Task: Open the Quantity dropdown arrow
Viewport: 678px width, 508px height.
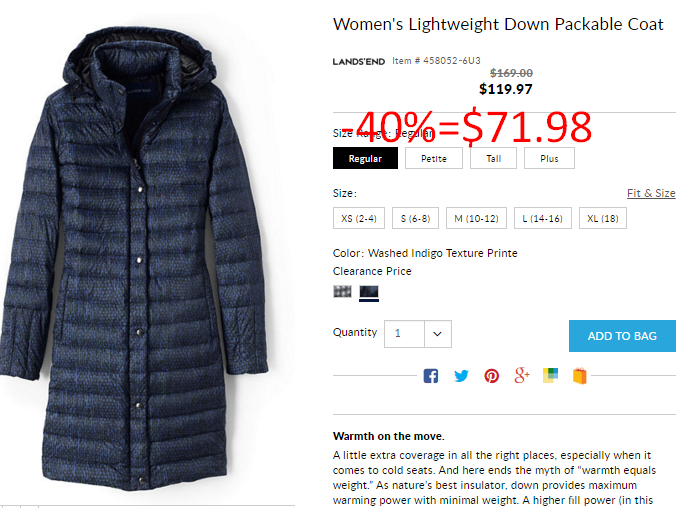Action: pyautogui.click(x=438, y=334)
